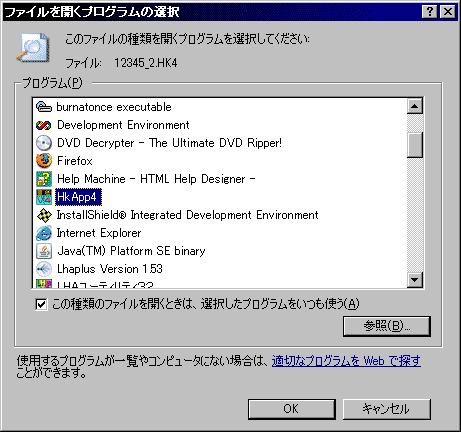Select the Firefox icon
The height and width of the screenshot is (432, 461).
click(x=44, y=161)
